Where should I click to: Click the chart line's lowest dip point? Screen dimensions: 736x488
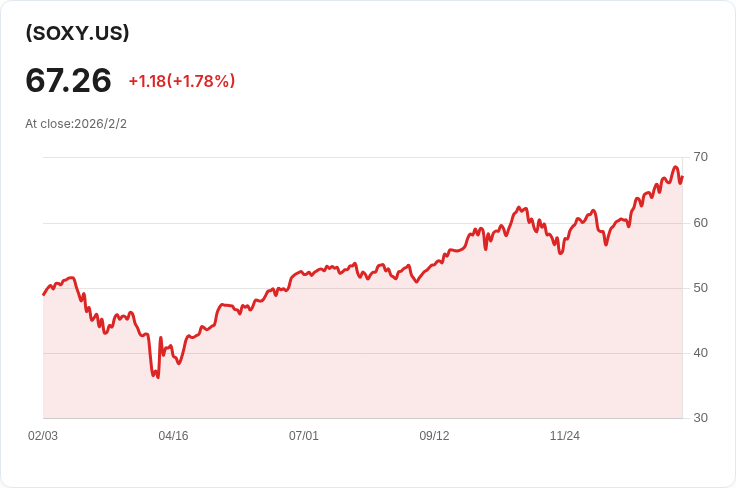(x=158, y=377)
